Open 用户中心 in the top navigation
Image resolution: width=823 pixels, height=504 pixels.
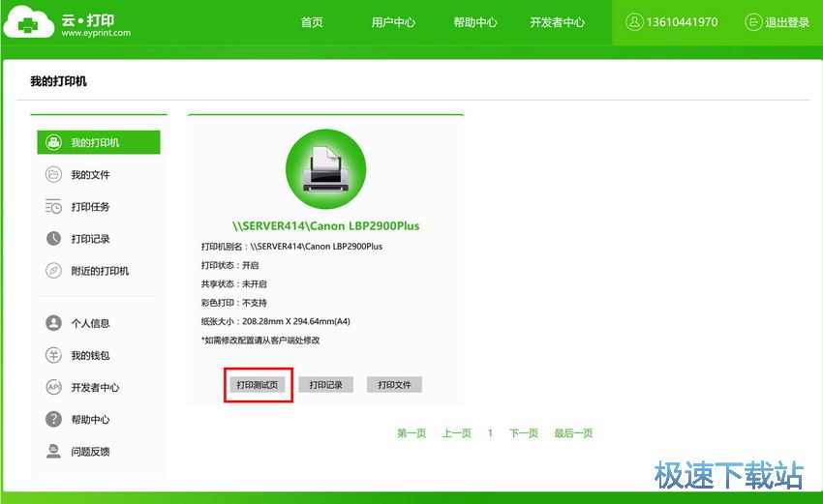(x=393, y=22)
